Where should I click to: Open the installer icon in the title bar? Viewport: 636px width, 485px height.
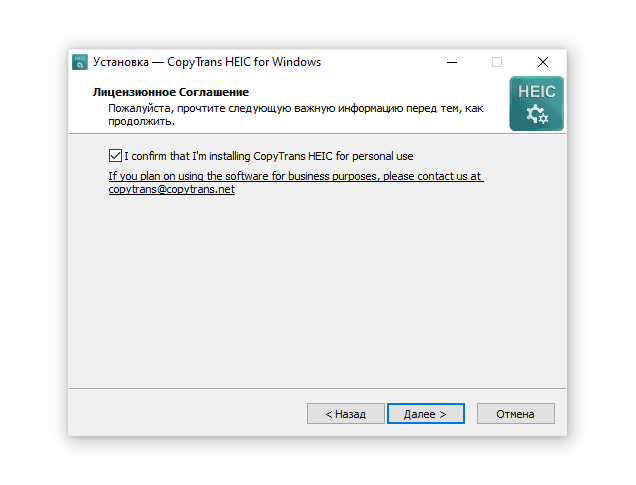80,62
